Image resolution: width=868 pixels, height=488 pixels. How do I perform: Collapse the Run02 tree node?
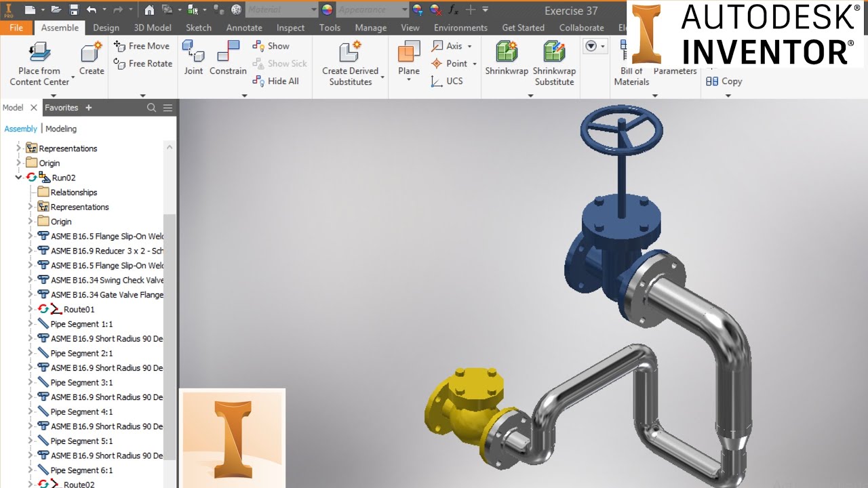point(18,178)
